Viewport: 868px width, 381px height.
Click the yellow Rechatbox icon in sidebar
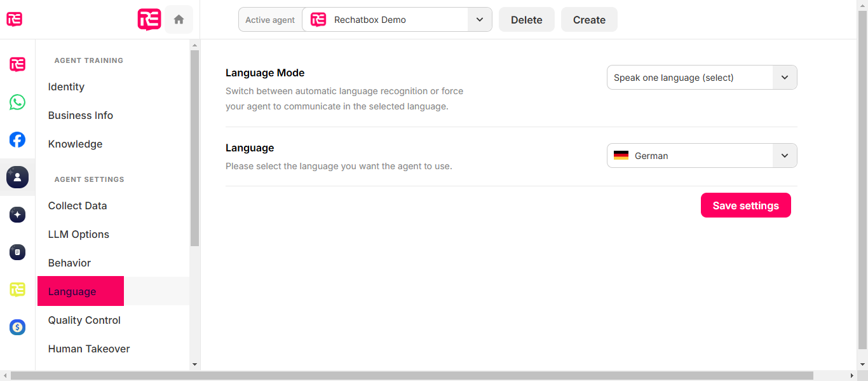click(17, 289)
